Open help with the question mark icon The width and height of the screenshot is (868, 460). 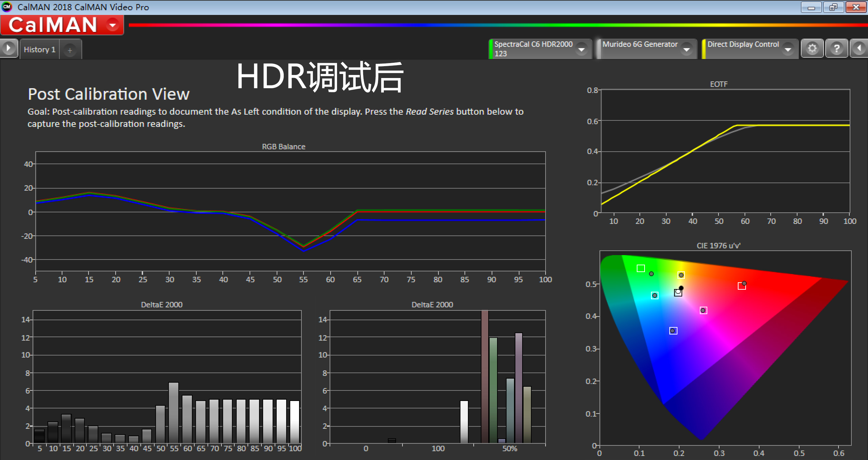point(836,49)
